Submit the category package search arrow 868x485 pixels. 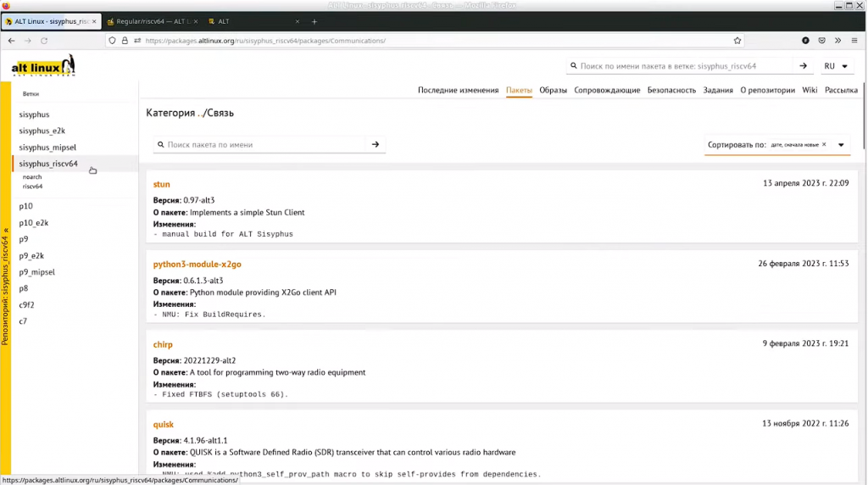pos(376,144)
